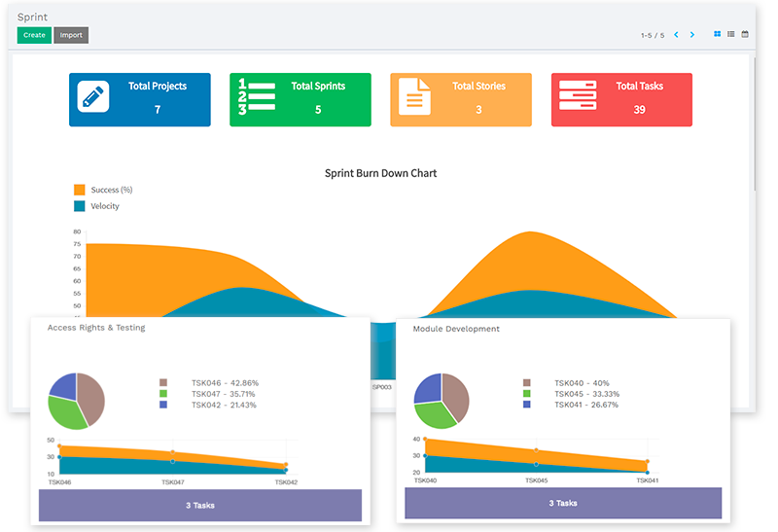Click TSK047 green legend swatch

click(163, 394)
